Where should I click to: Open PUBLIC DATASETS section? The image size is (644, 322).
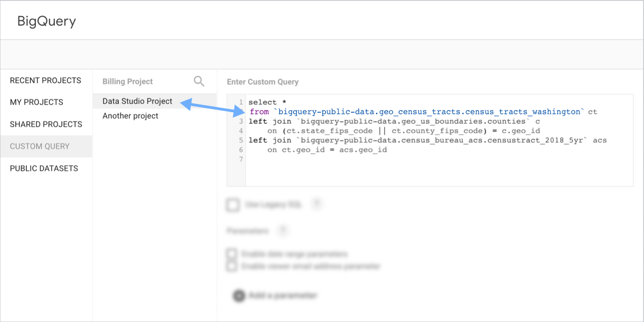44,168
